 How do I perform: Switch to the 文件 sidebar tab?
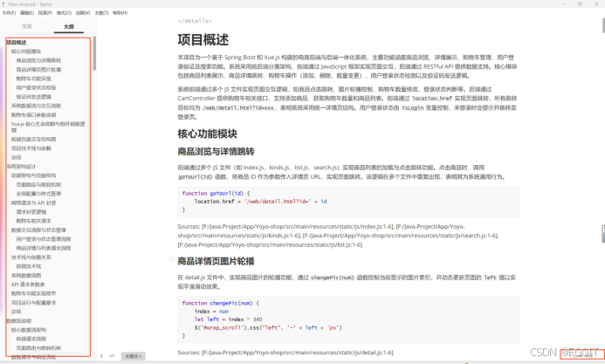click(x=27, y=26)
